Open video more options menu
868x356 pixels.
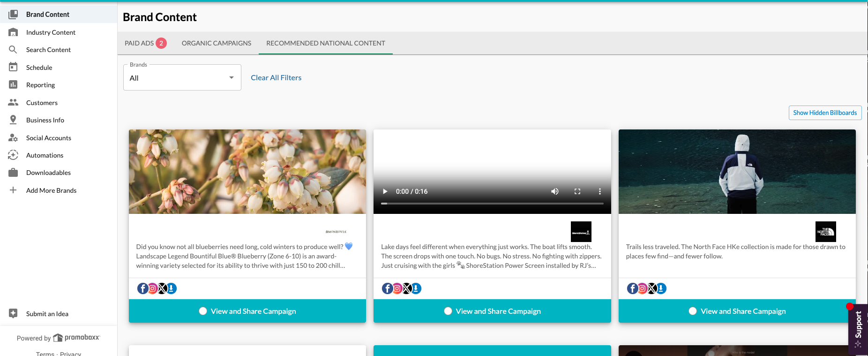599,191
